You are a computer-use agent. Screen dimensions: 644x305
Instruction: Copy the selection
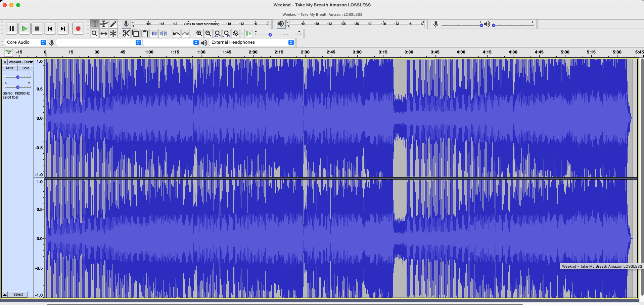(x=135, y=33)
